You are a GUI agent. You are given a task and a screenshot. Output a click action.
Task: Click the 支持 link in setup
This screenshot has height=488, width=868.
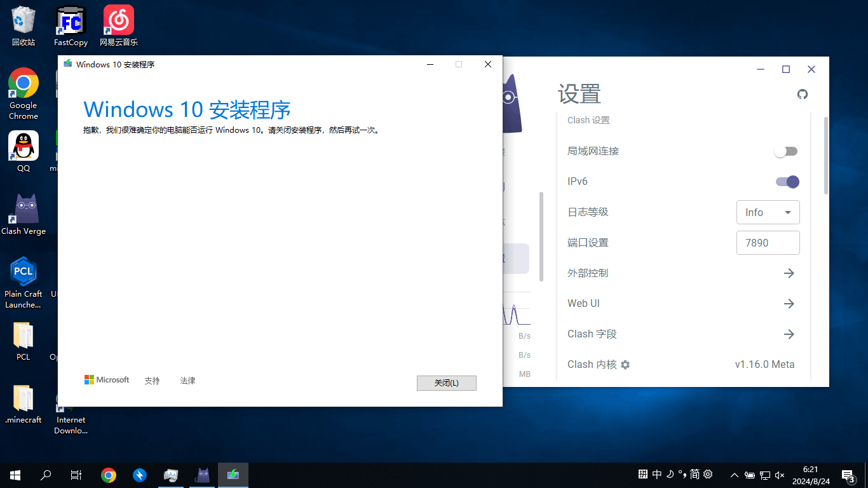(x=152, y=381)
